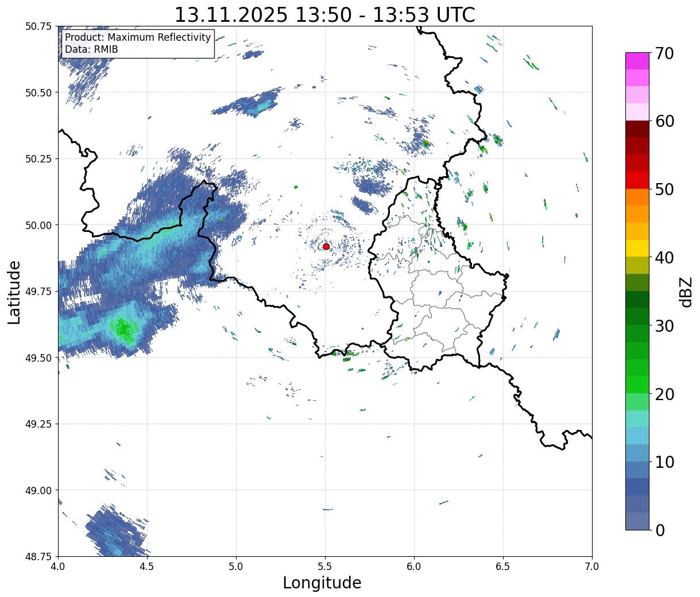Click latitude tick label 49.75

[38, 292]
